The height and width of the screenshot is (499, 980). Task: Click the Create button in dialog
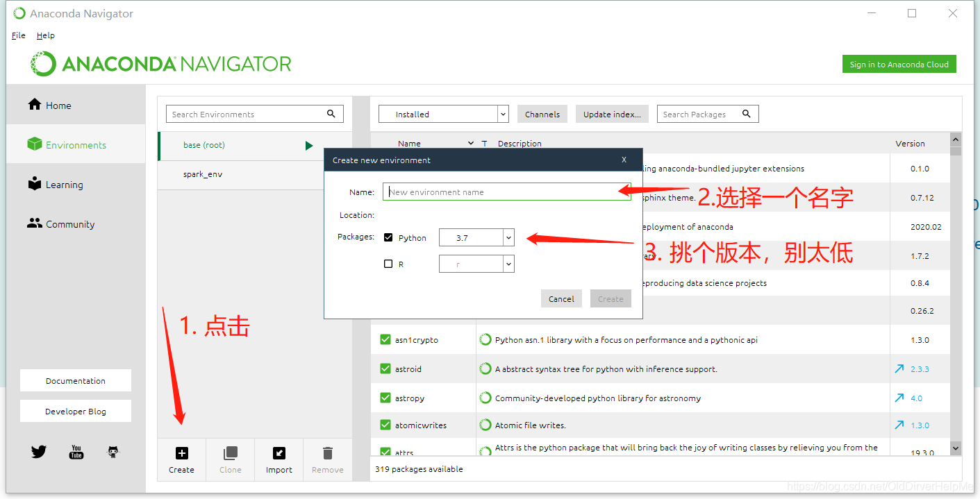click(x=611, y=298)
